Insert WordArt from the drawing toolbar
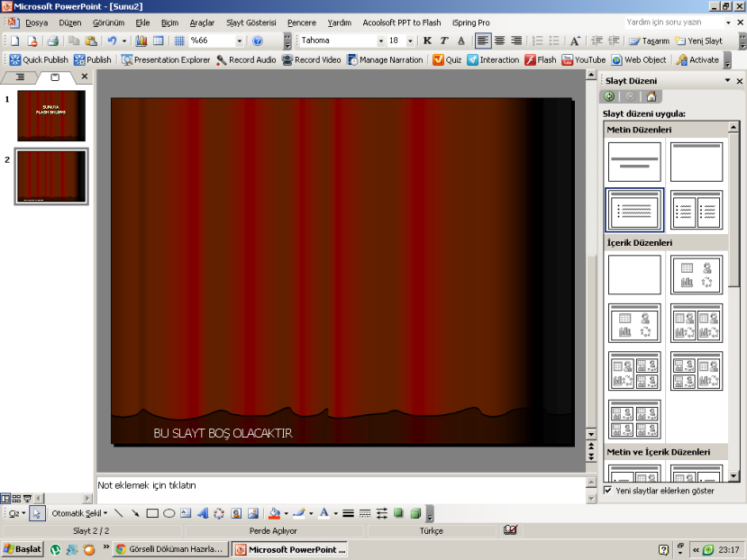Screen dimensions: 747x560 click(x=202, y=513)
